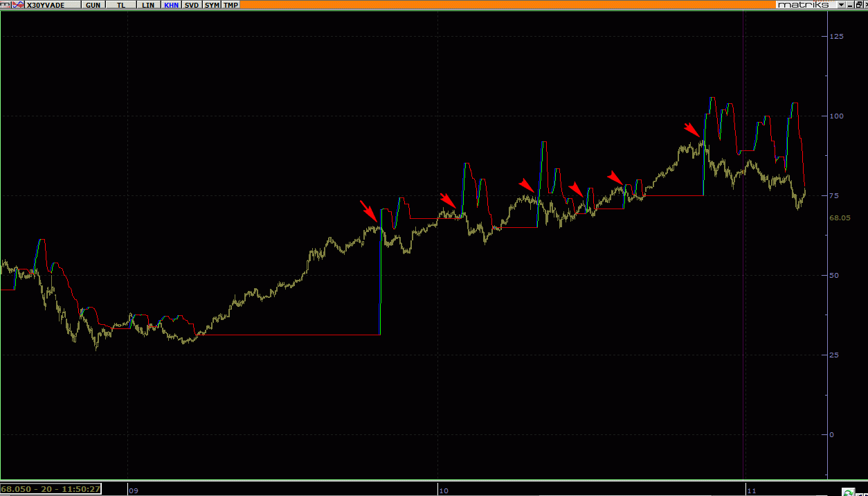Viewport: 868px width, 496px height.
Task: Toggle the TL currency button
Action: tap(120, 5)
